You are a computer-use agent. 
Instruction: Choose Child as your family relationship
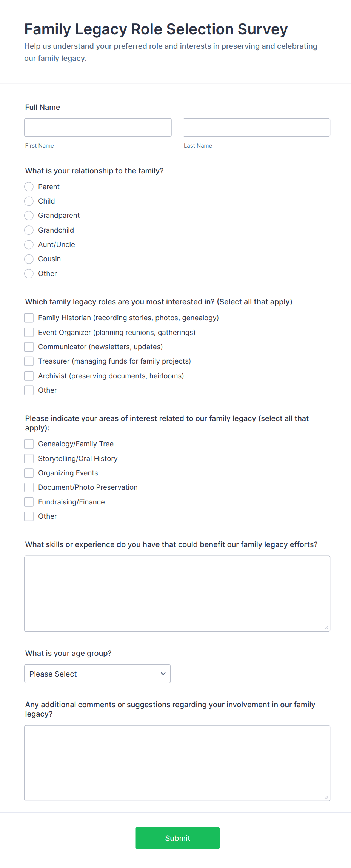point(29,201)
